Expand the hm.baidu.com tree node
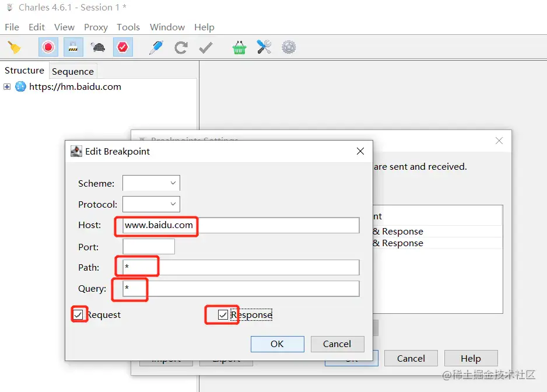The width and height of the screenshot is (547, 392). coord(7,86)
